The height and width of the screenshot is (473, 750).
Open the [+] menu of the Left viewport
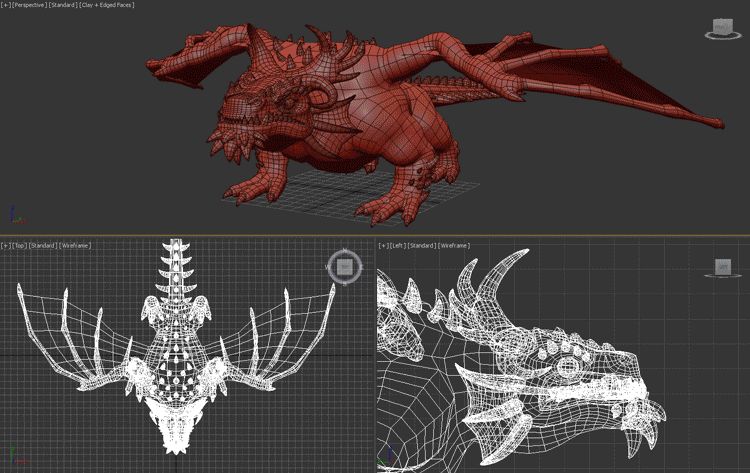pos(383,245)
